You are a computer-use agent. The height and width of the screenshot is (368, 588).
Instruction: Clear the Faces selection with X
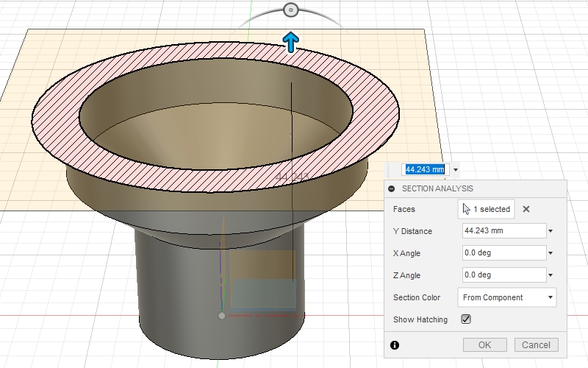point(526,209)
